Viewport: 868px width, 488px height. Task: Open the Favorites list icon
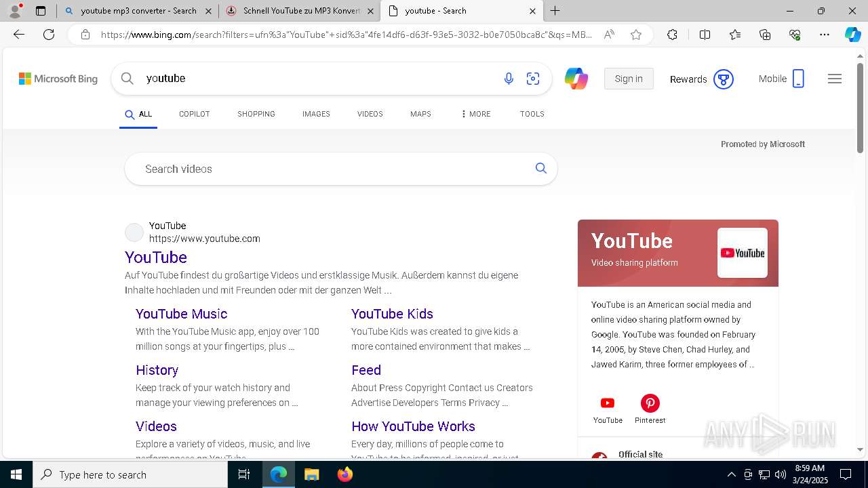[x=735, y=35]
